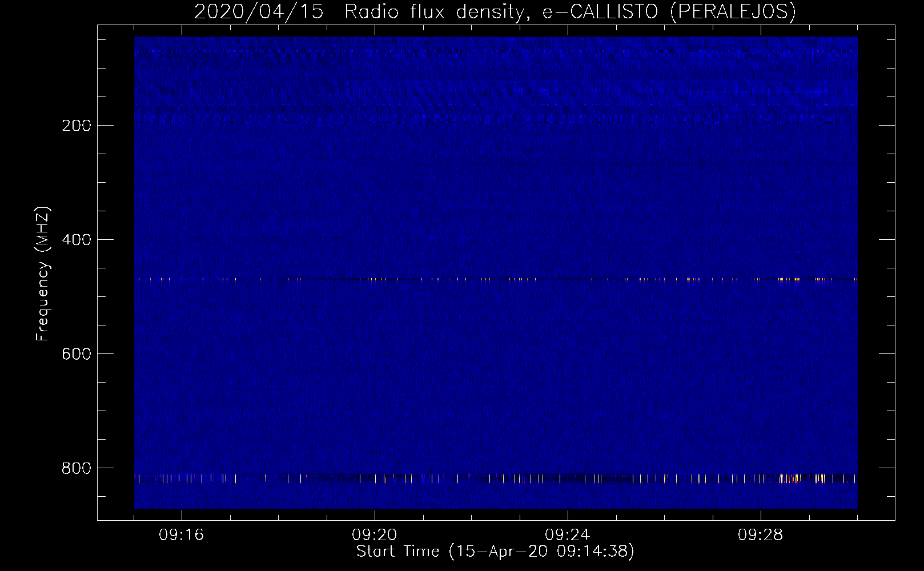Click the 09:28 time tick label
Viewport: 924px width, 571px height.
(x=761, y=535)
